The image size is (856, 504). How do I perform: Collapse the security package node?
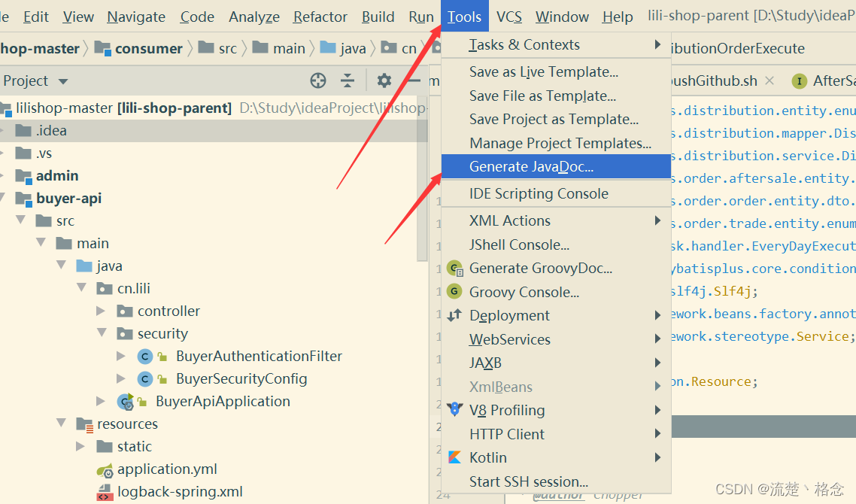(102, 333)
